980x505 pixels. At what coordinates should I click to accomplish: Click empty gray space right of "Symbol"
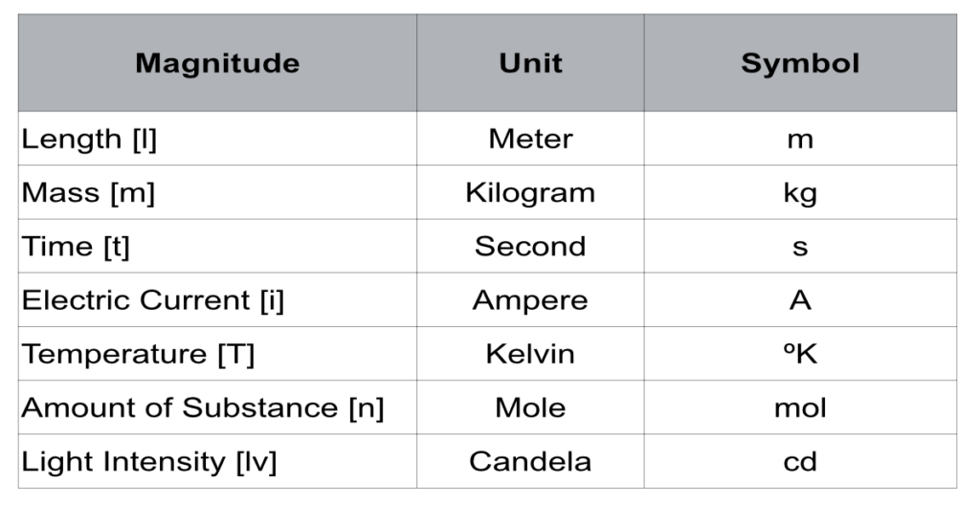(x=909, y=63)
